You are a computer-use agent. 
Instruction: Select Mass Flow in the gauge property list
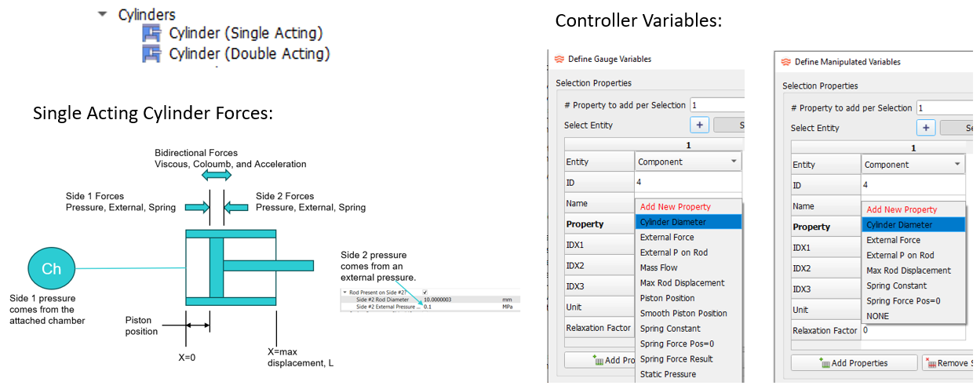[x=659, y=267]
